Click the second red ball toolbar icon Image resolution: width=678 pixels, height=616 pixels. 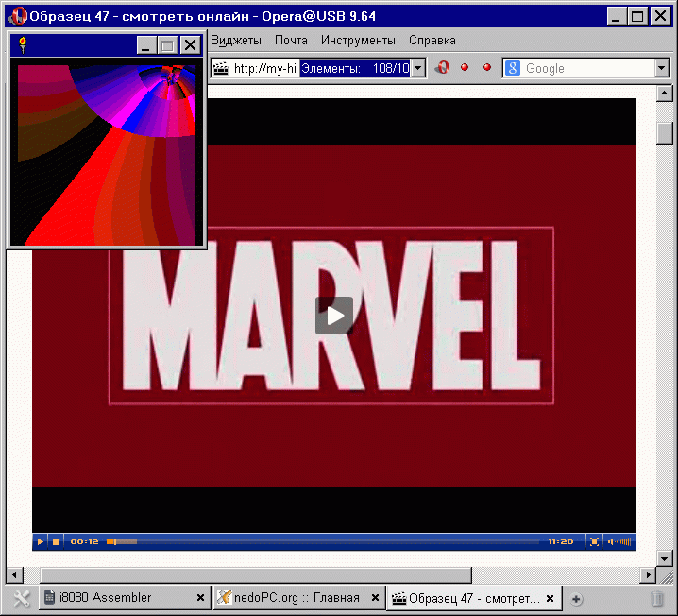coord(487,67)
